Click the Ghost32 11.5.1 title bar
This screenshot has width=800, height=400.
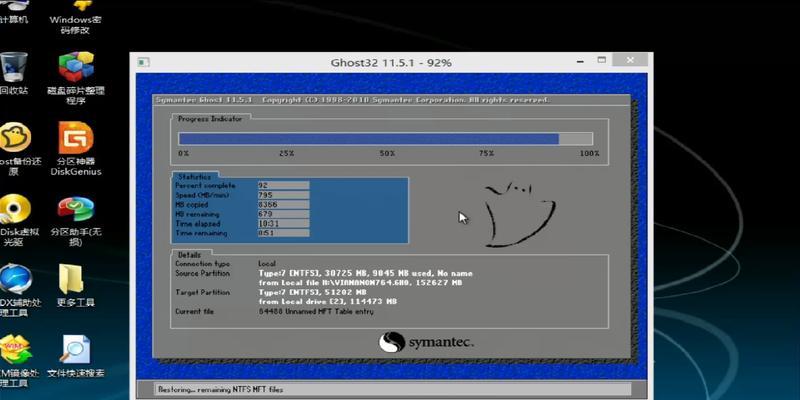pyautogui.click(x=391, y=63)
